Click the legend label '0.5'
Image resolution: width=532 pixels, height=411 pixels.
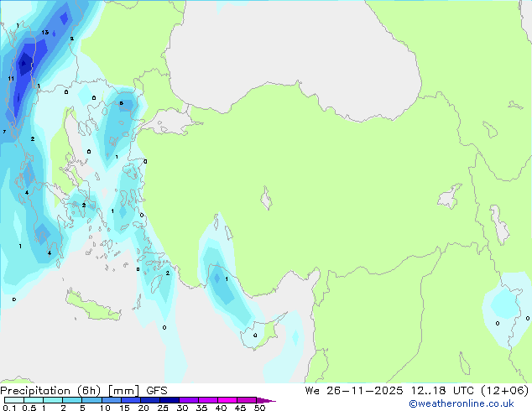[29, 408]
